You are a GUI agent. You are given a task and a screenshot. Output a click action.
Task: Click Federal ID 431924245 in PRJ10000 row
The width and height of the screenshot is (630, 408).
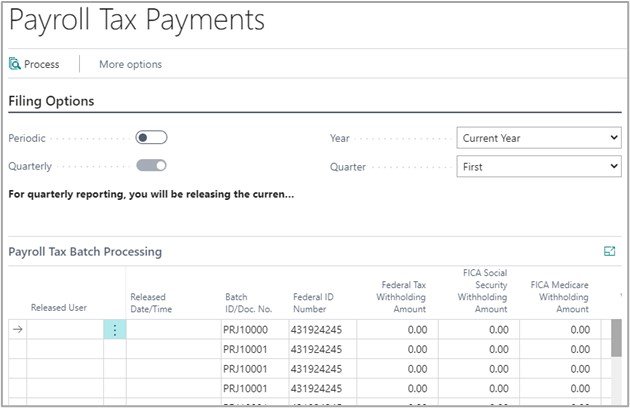pyautogui.click(x=323, y=330)
